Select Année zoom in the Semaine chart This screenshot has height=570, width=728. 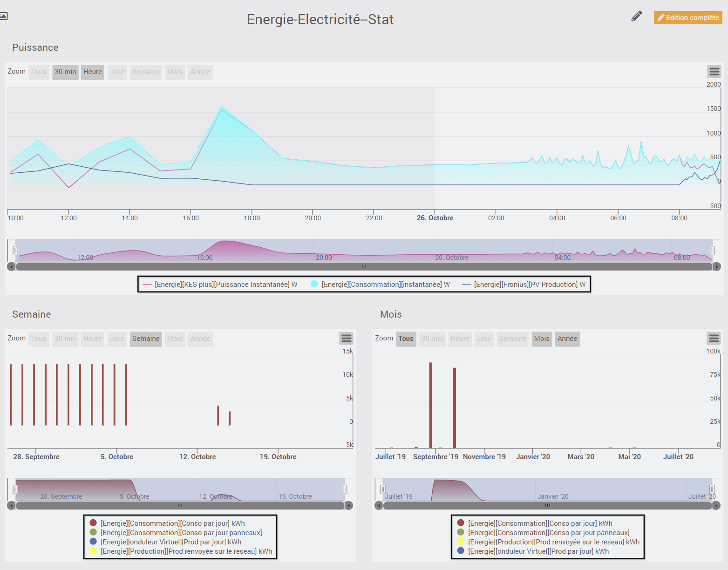tap(200, 339)
